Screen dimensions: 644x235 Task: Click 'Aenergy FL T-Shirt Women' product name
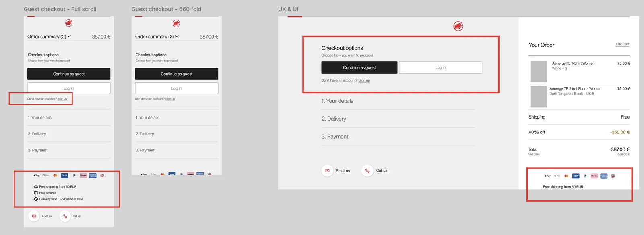point(573,63)
